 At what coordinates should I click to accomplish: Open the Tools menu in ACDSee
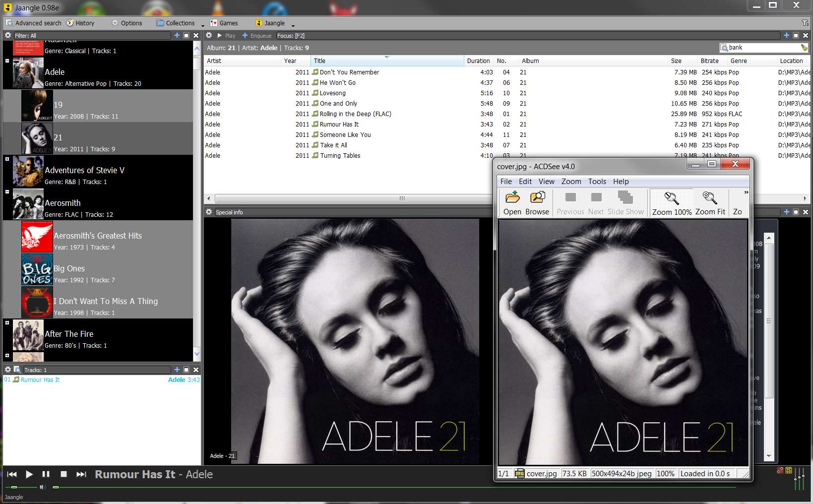point(597,182)
